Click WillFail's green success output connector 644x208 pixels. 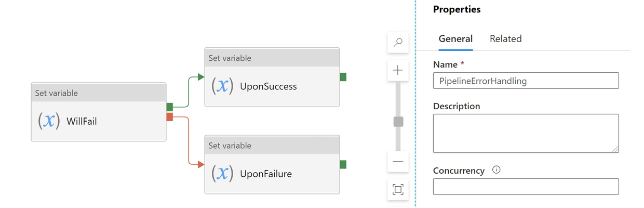point(169,107)
